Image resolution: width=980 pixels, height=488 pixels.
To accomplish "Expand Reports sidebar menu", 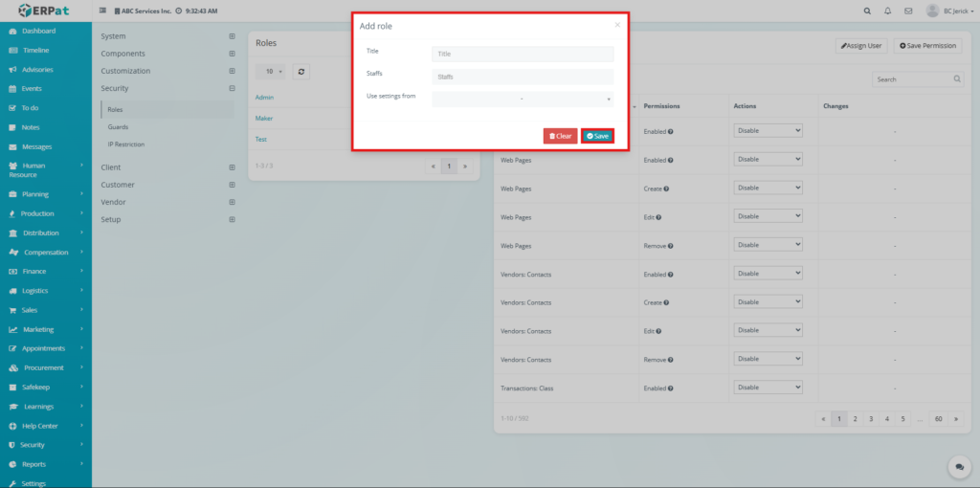I will tap(46, 465).
